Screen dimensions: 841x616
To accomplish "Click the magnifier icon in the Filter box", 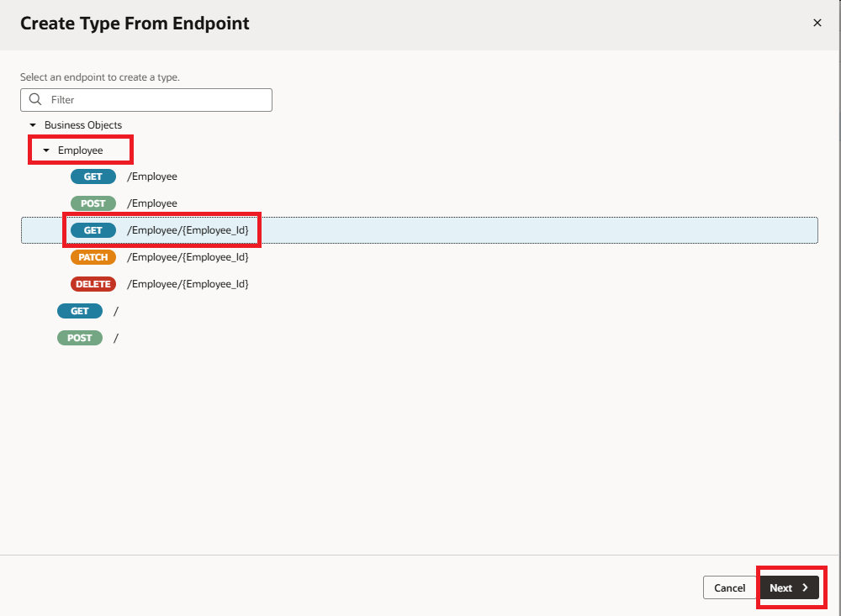I will coord(35,99).
